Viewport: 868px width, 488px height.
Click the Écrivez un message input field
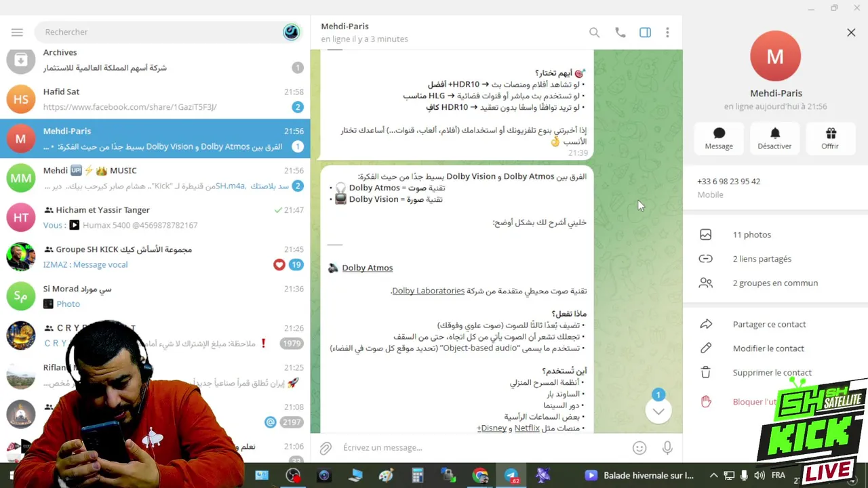(x=481, y=448)
